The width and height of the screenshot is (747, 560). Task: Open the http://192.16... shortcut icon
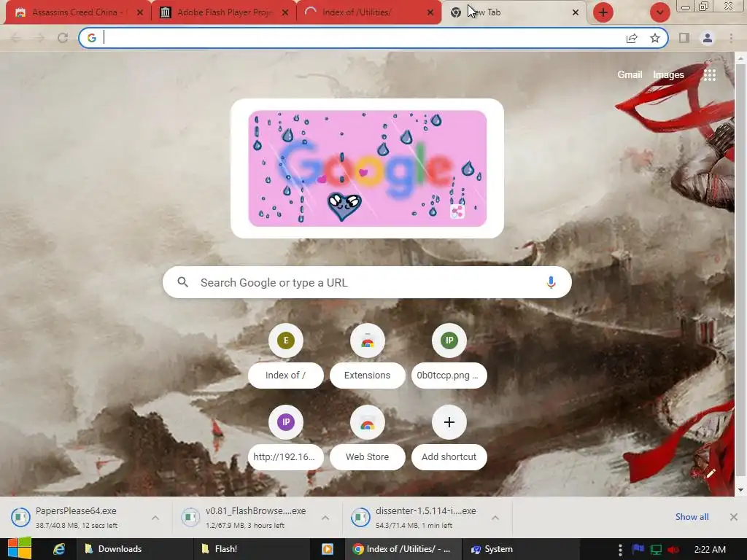coord(286,422)
